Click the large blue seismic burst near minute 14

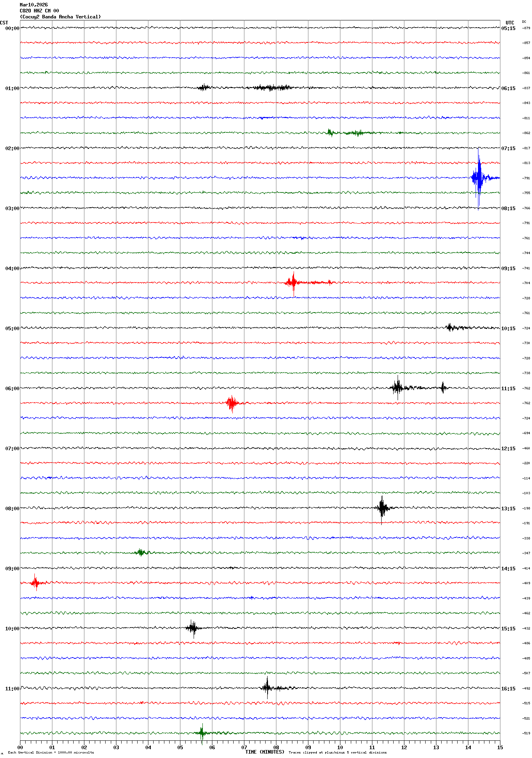click(478, 178)
